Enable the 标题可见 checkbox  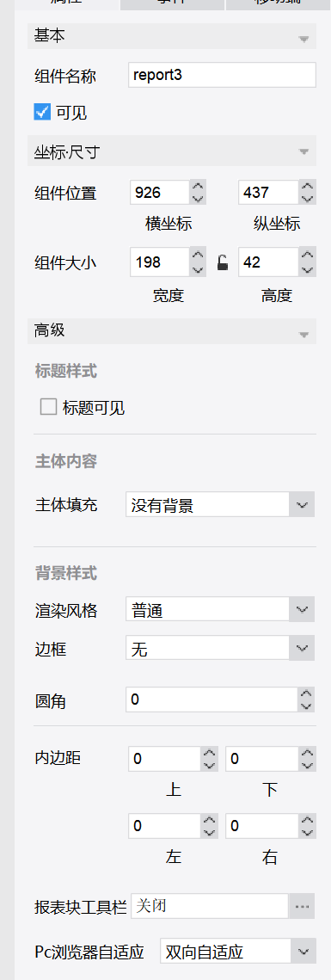coord(48,408)
